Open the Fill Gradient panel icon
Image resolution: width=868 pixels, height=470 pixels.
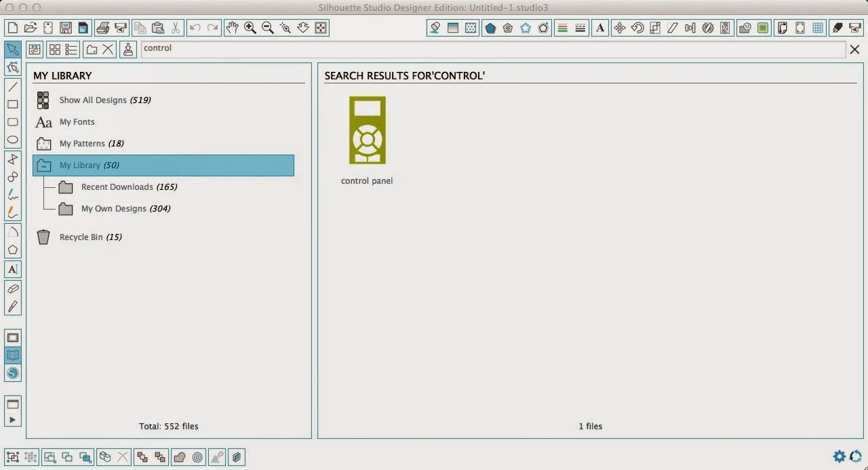point(453,28)
